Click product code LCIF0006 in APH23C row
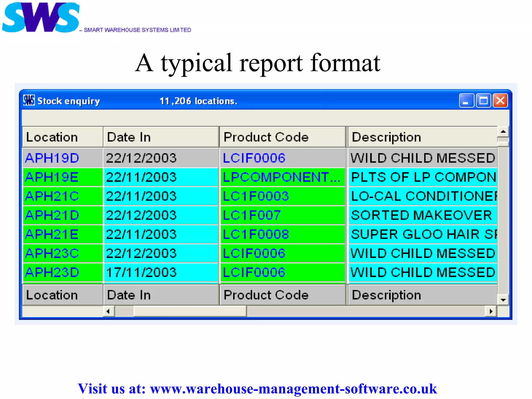The width and height of the screenshot is (532, 399). point(282,253)
